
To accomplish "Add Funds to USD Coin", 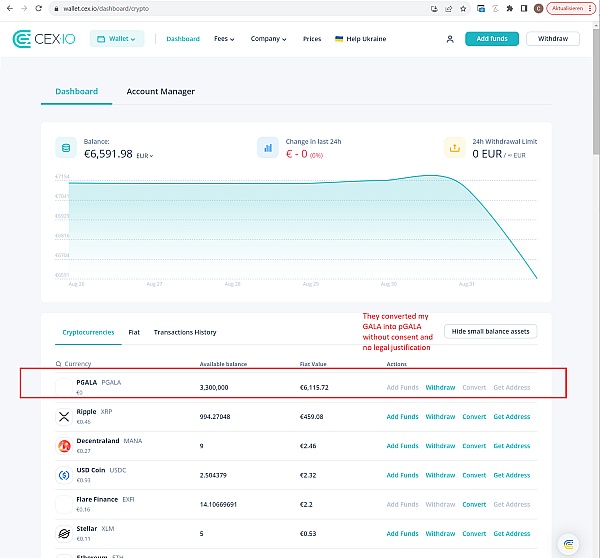I will tap(402, 475).
